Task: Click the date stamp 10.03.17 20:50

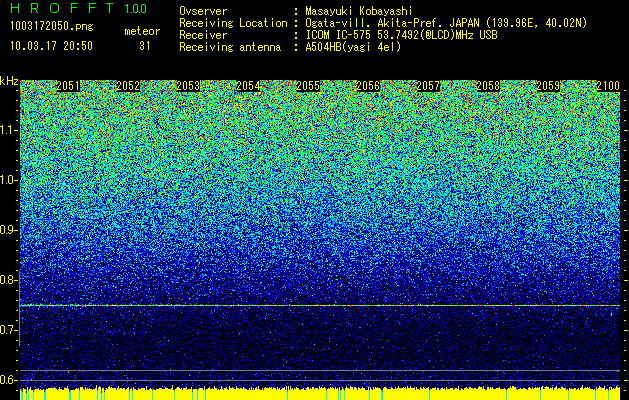Action: [51, 46]
